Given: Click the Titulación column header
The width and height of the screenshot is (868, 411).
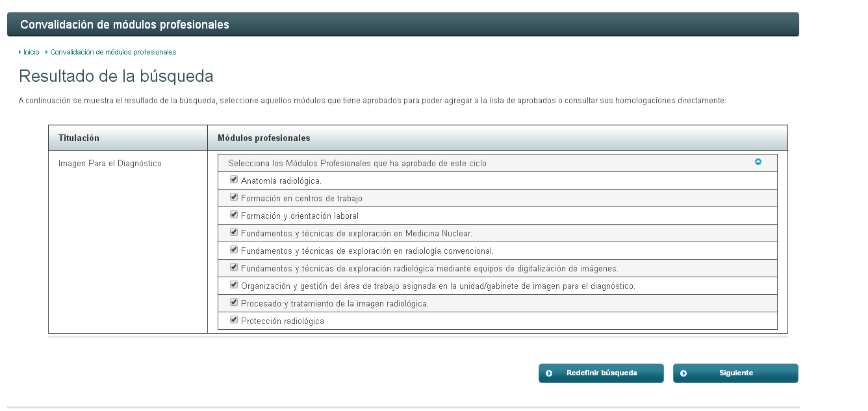Looking at the screenshot, I should pos(79,138).
